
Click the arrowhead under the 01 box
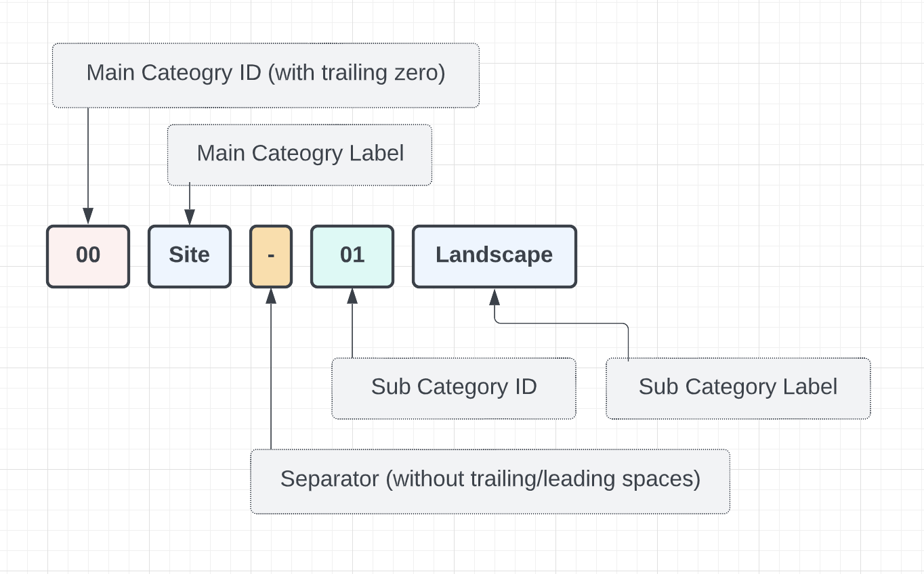coord(352,296)
